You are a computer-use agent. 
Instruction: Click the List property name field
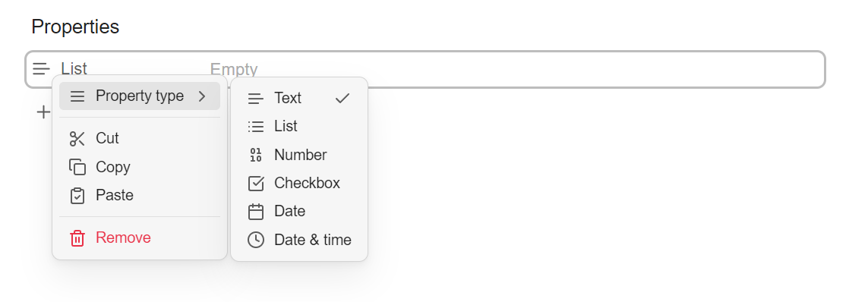[74, 69]
